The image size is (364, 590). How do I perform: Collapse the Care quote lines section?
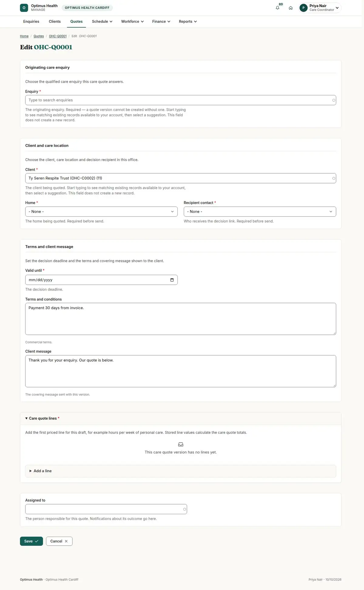pyautogui.click(x=42, y=418)
